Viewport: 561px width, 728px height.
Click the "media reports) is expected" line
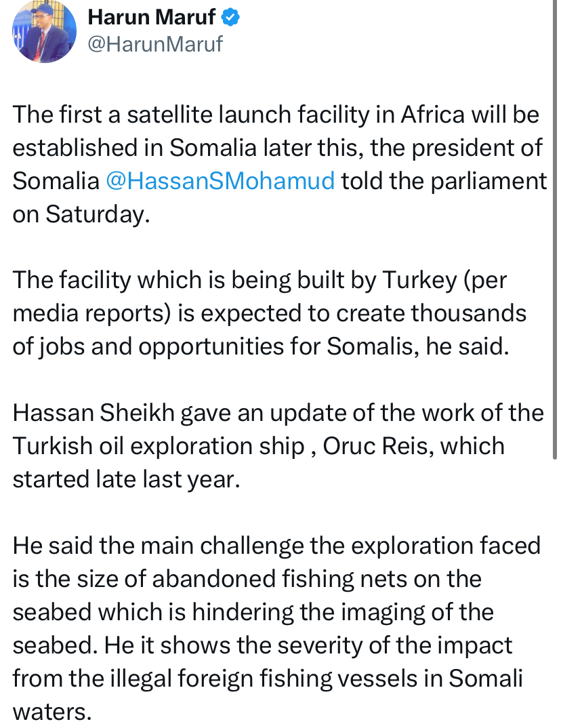tap(269, 313)
